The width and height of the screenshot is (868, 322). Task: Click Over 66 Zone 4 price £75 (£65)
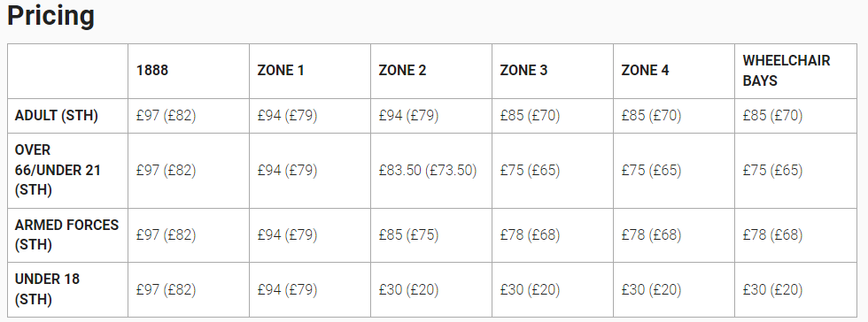pyautogui.click(x=651, y=170)
